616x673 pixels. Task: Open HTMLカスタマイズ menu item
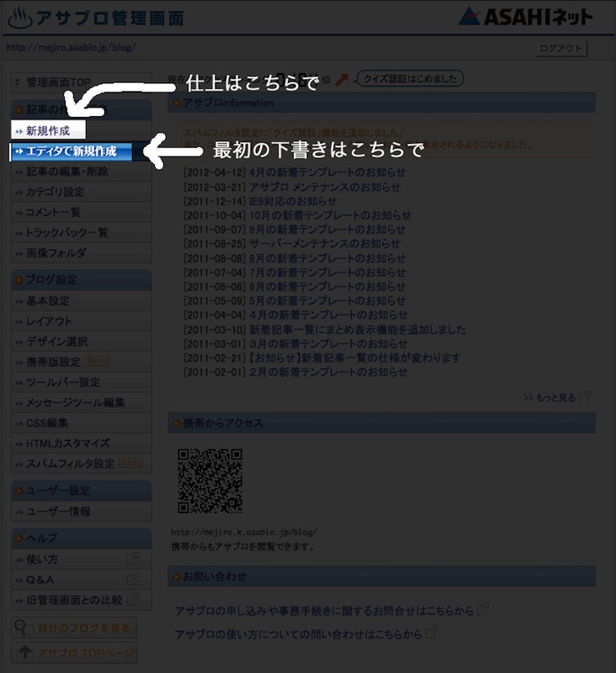[82, 443]
